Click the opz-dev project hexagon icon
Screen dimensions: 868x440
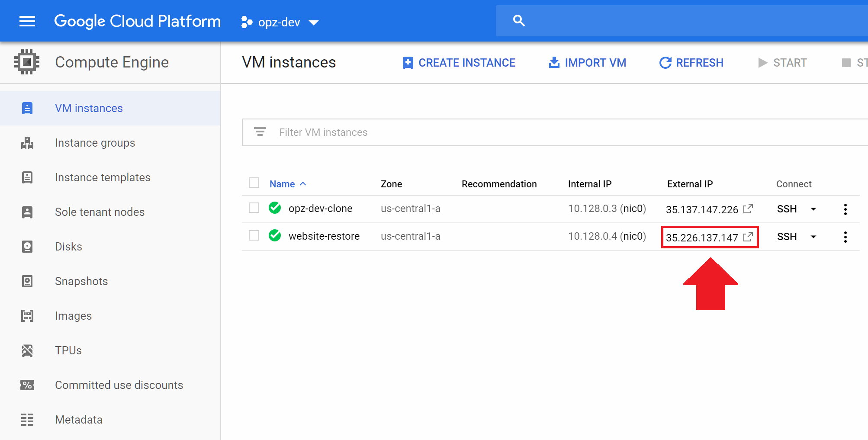tap(247, 22)
